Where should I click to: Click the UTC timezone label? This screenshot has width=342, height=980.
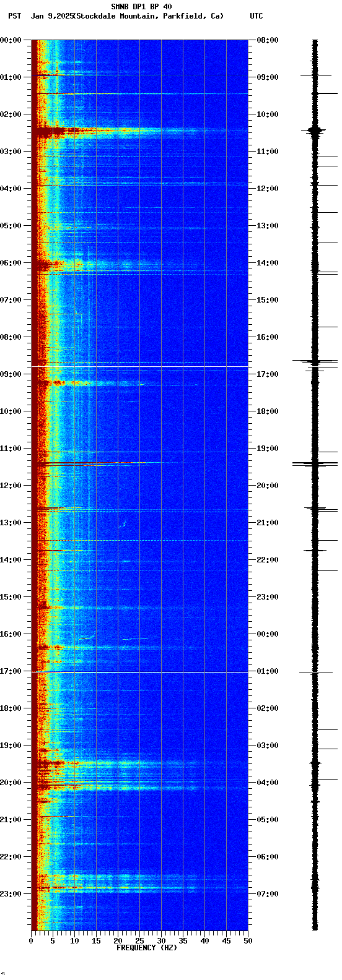[x=256, y=16]
